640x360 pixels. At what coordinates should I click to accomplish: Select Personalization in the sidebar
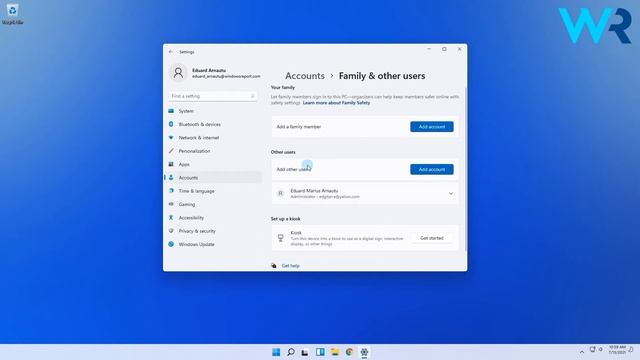194,151
